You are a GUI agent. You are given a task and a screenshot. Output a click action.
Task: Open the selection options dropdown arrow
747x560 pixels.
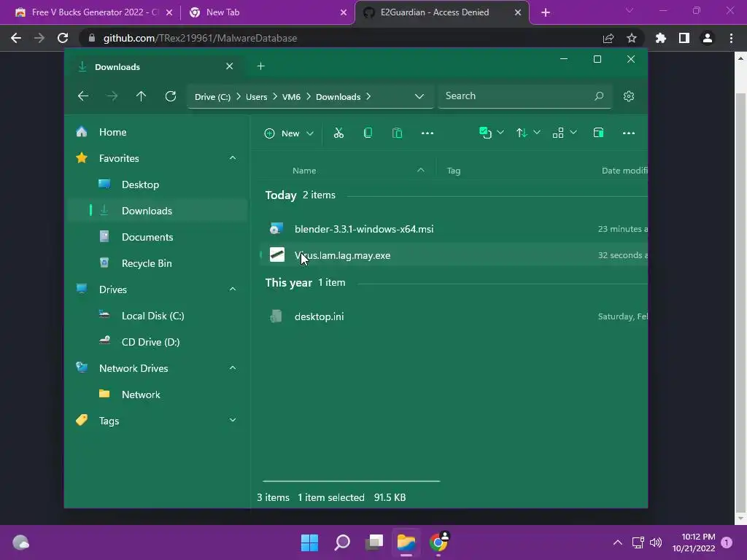tap(500, 133)
